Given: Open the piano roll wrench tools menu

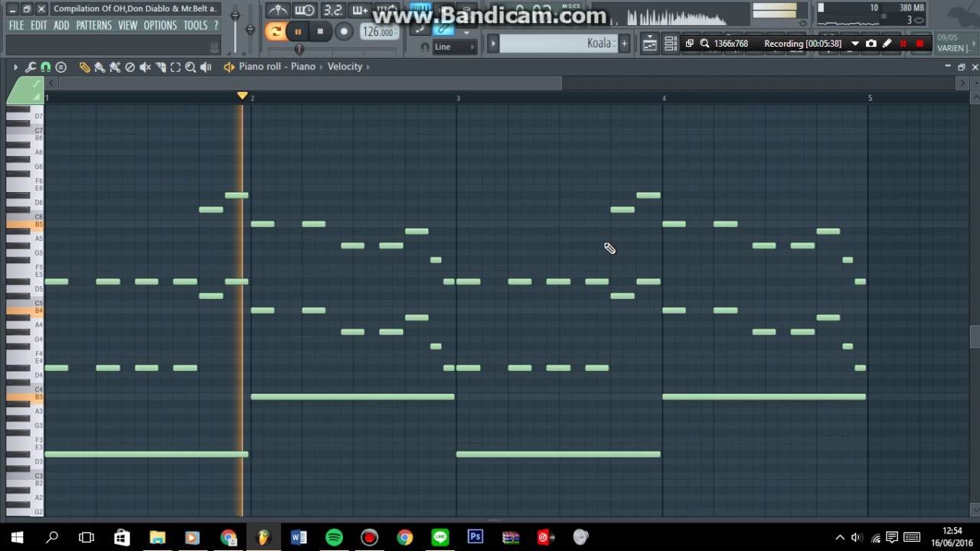Looking at the screenshot, I should pos(31,67).
